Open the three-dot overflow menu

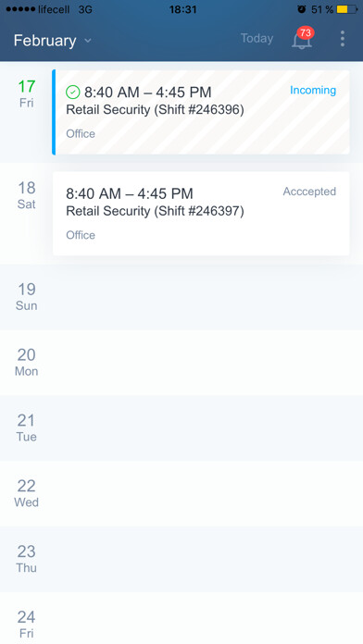[x=342, y=39]
